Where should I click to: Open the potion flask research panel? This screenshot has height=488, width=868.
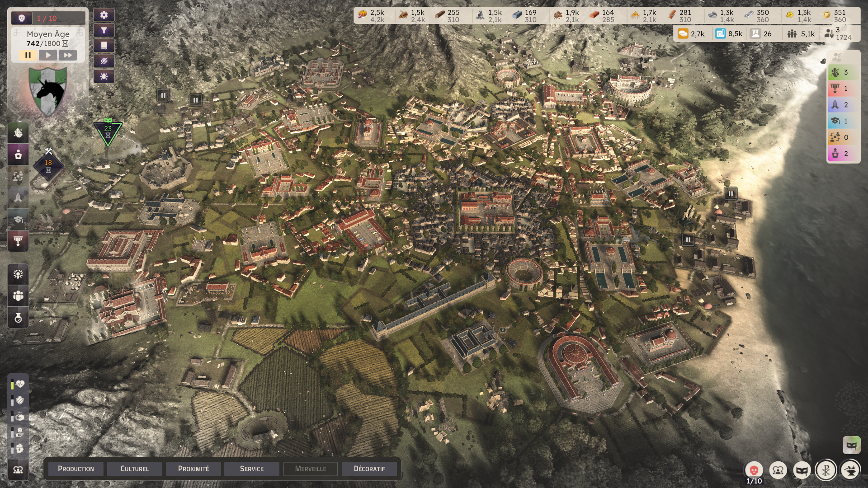pos(18,318)
